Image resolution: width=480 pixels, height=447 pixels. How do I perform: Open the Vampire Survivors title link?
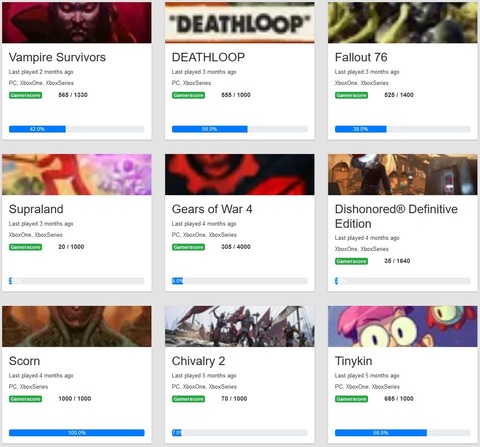[x=57, y=57]
